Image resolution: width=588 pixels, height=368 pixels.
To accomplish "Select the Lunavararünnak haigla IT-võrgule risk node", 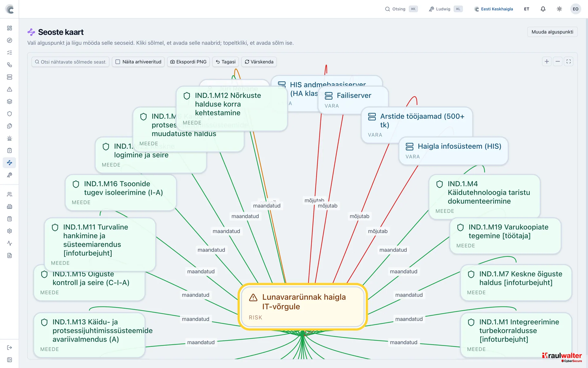I will pos(303,307).
